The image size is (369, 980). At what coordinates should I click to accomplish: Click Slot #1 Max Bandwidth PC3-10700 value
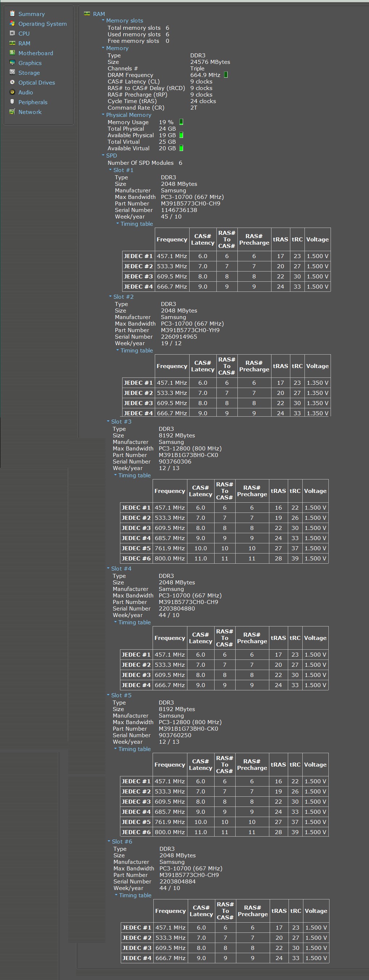tap(192, 197)
